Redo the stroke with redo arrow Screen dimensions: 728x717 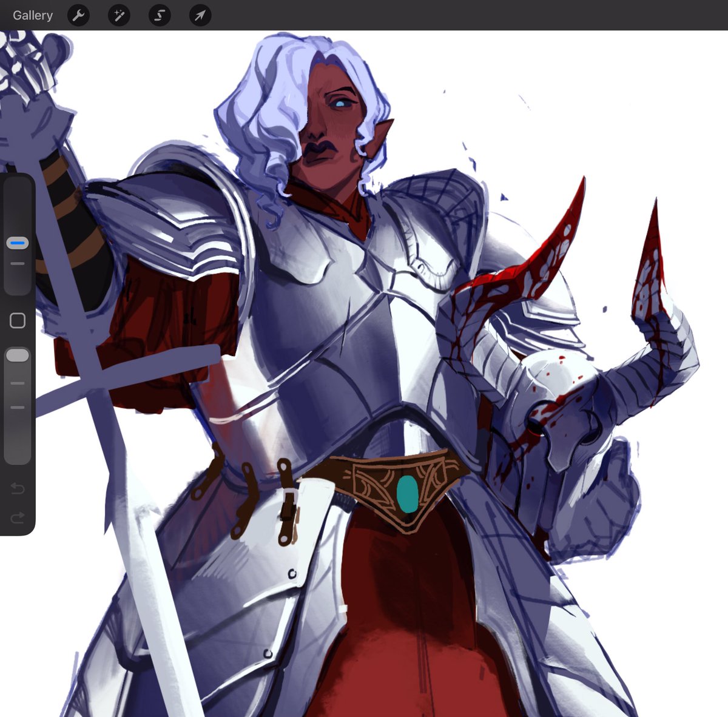[x=18, y=517]
